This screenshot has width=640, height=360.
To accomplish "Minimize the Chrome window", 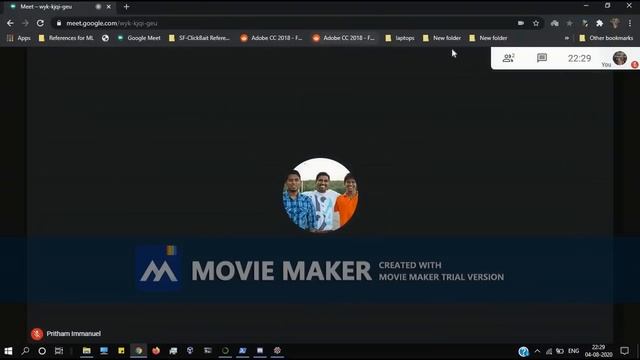I will click(586, 6).
